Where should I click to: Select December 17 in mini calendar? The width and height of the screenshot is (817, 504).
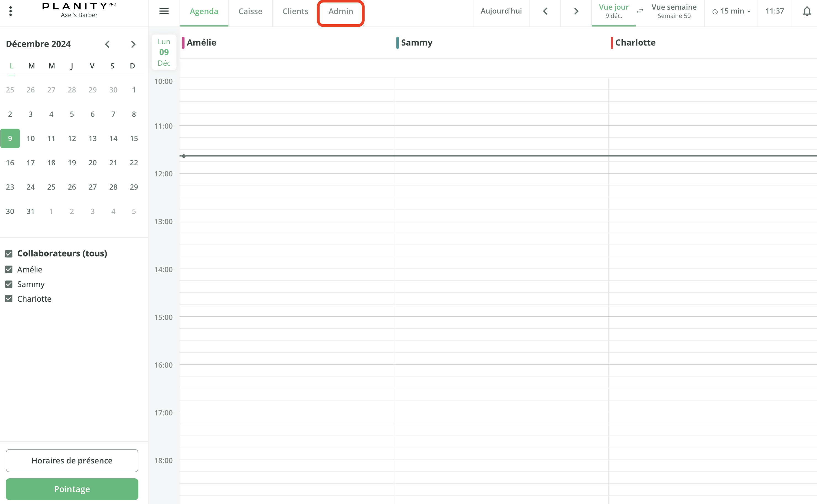click(31, 163)
